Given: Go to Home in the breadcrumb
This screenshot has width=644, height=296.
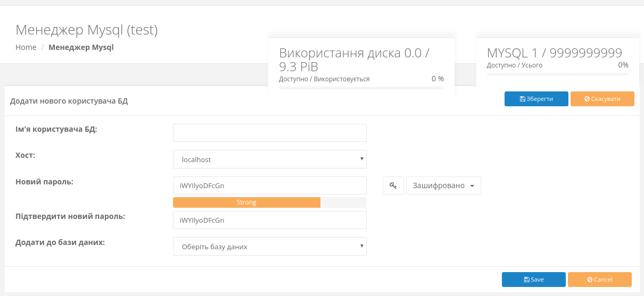Looking at the screenshot, I should coord(26,47).
